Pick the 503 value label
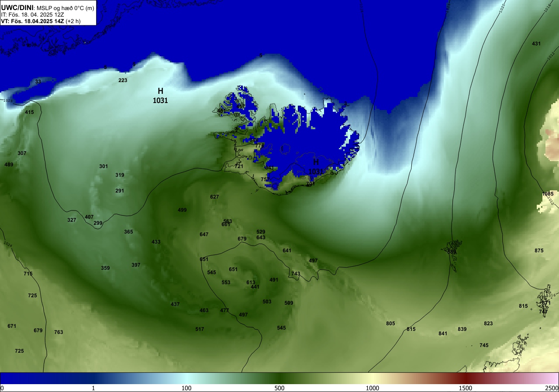 click(267, 302)
